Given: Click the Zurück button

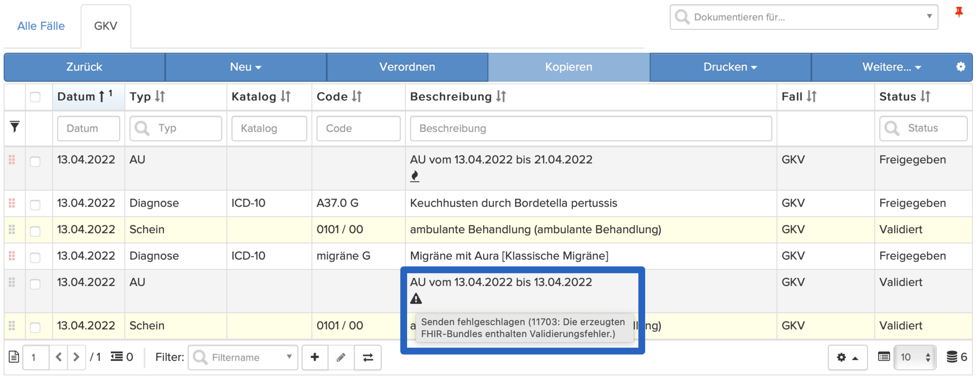Looking at the screenshot, I should [x=84, y=67].
